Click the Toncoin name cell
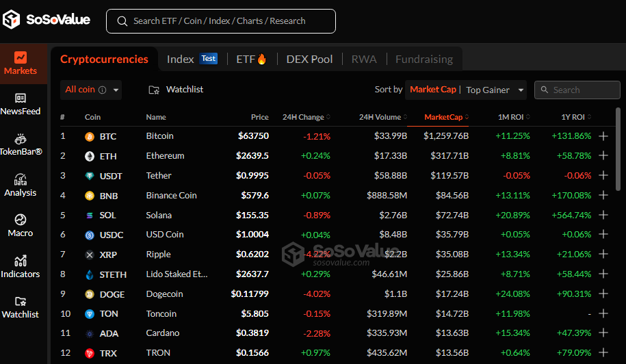The height and width of the screenshot is (364, 626). [x=161, y=313]
